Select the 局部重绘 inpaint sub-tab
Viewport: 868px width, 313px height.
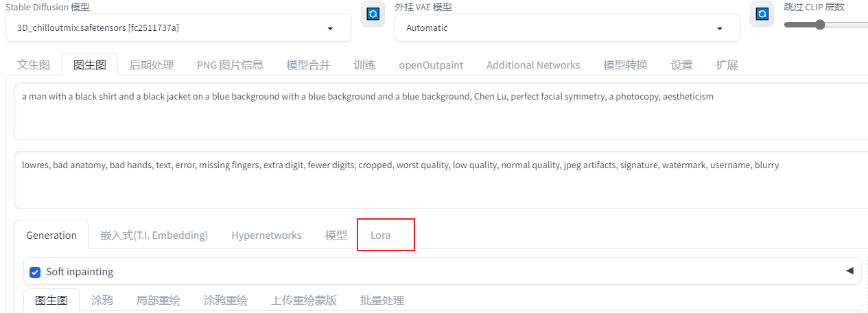click(159, 301)
